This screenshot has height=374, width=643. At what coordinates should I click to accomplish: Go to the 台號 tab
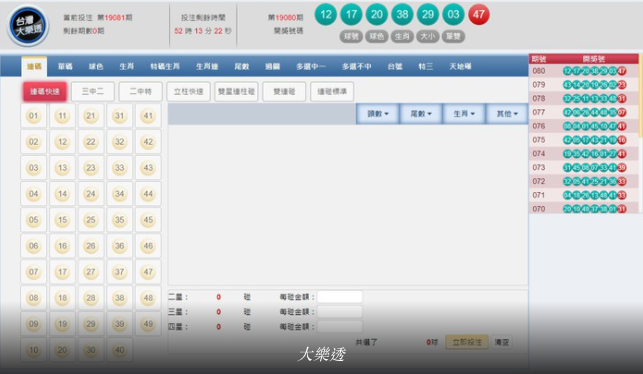tap(395, 66)
